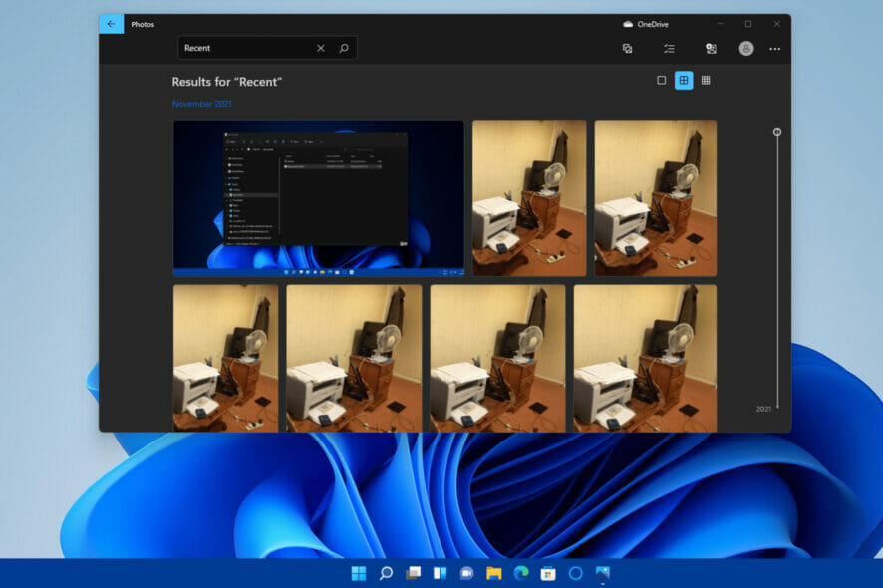Enable the small grid view layout
The height and width of the screenshot is (588, 883).
coord(706,80)
